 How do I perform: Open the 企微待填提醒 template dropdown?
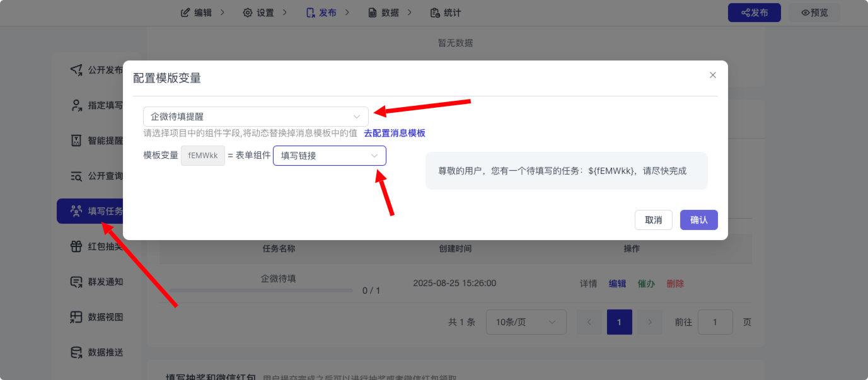click(x=256, y=117)
